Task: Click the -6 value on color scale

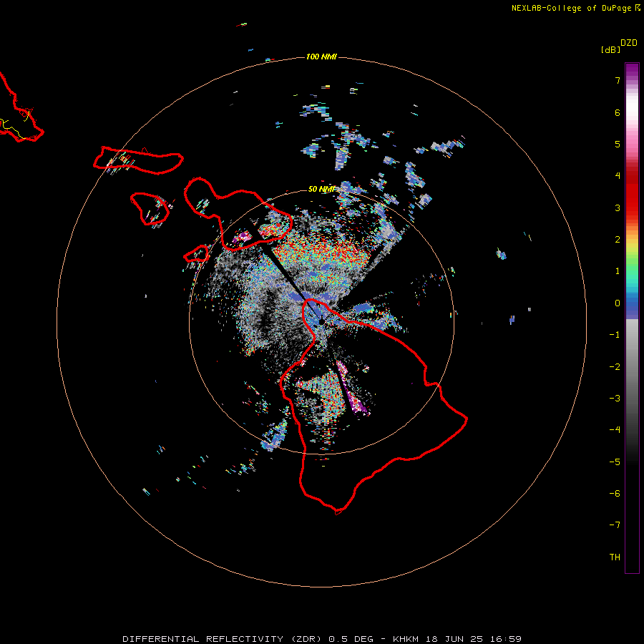Action: (x=615, y=494)
